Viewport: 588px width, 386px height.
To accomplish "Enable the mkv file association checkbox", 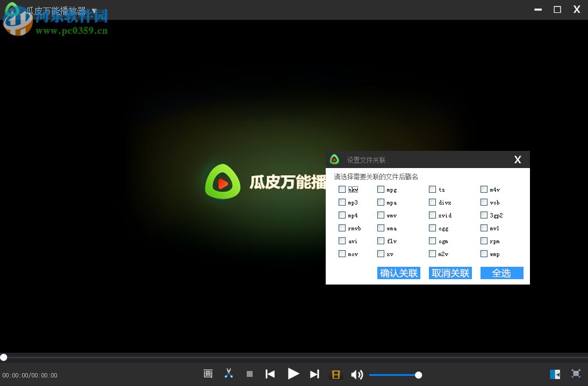I will 342,189.
